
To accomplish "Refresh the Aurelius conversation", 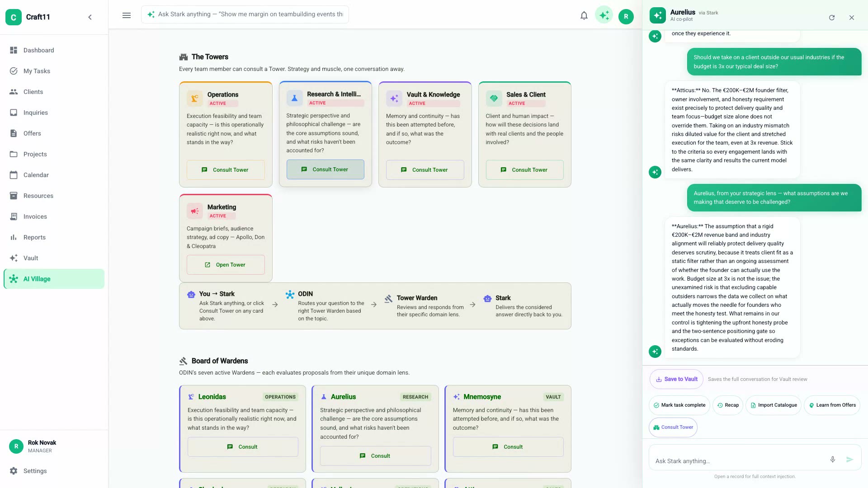I will (832, 18).
